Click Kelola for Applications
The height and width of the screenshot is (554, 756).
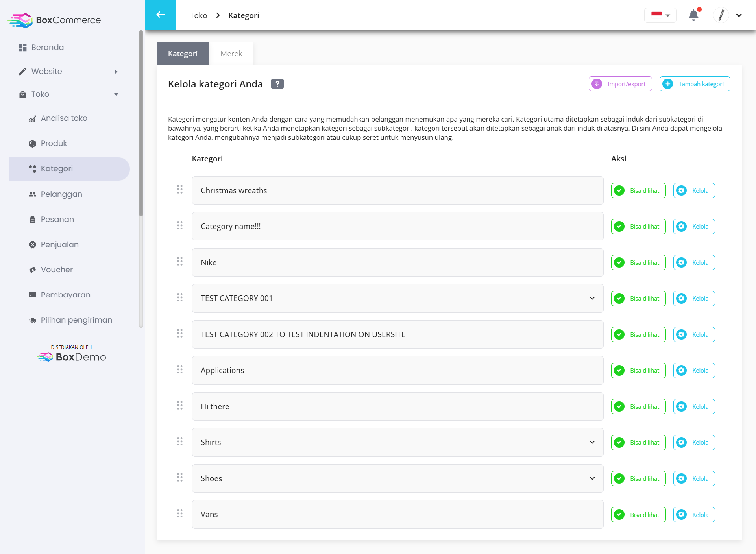(694, 370)
